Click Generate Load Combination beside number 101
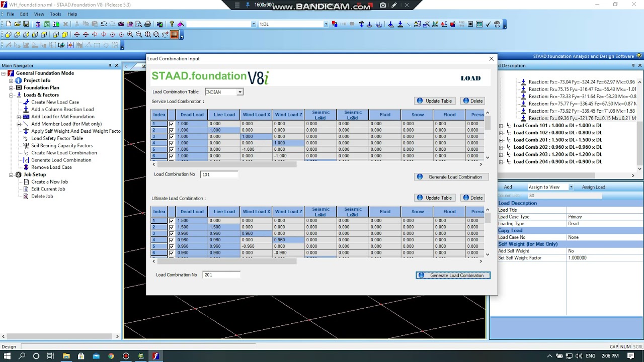644x362 pixels. 451,177
